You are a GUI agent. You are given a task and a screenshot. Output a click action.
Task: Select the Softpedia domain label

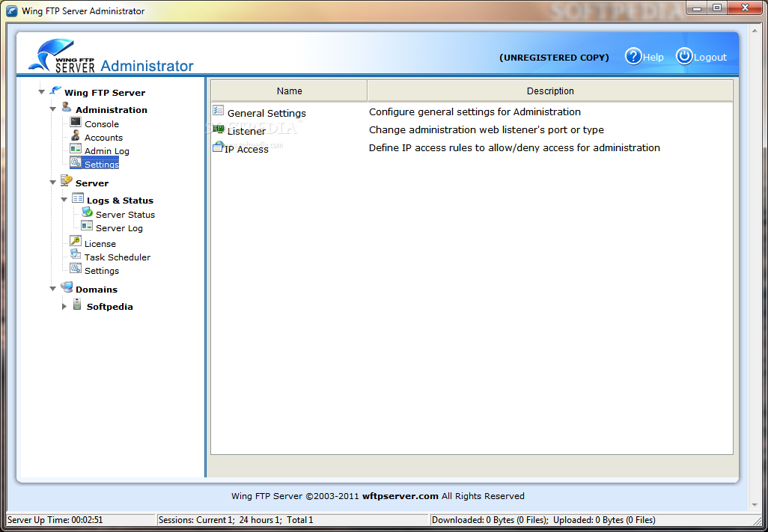coord(110,307)
